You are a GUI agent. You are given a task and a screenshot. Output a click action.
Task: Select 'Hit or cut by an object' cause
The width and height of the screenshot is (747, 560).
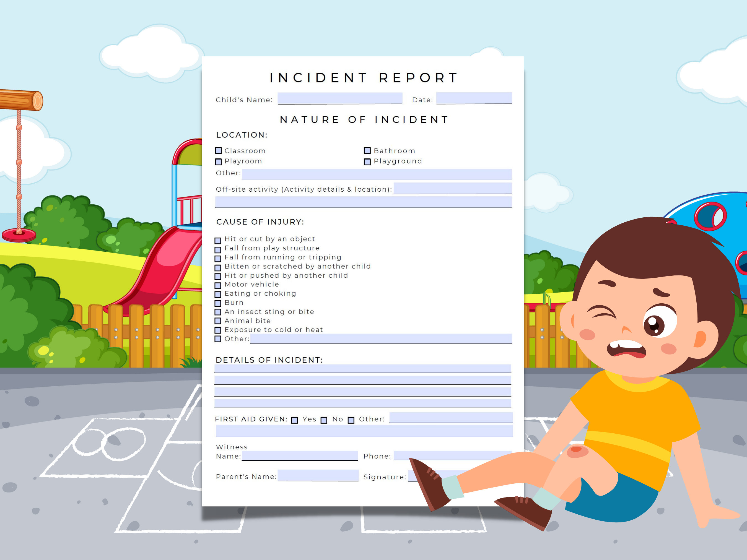(x=218, y=241)
